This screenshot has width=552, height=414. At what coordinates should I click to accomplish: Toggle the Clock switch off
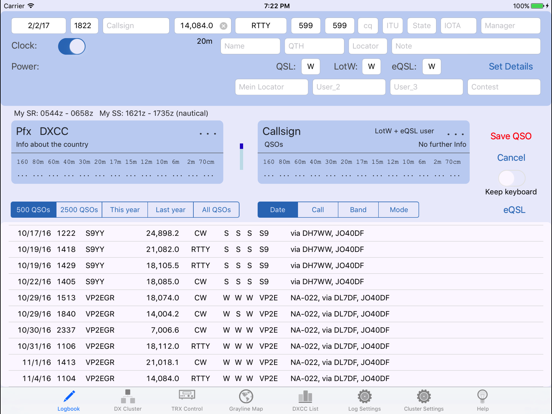pyautogui.click(x=72, y=46)
